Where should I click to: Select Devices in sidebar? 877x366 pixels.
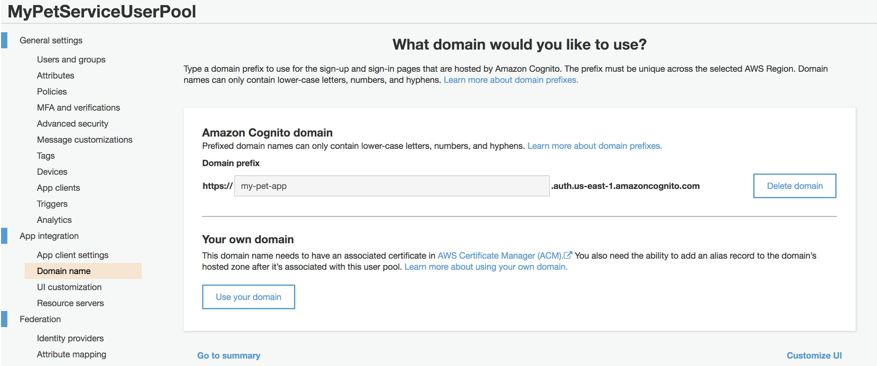52,172
